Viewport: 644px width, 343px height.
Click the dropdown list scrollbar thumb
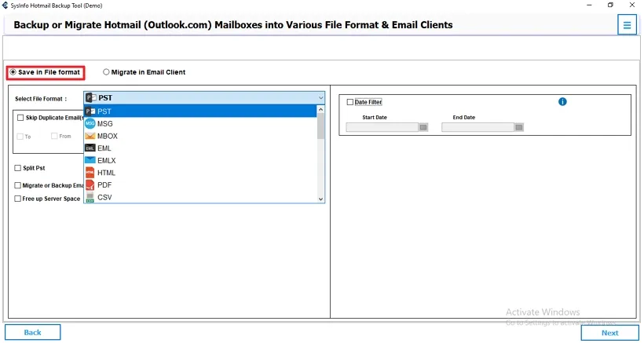(x=320, y=126)
